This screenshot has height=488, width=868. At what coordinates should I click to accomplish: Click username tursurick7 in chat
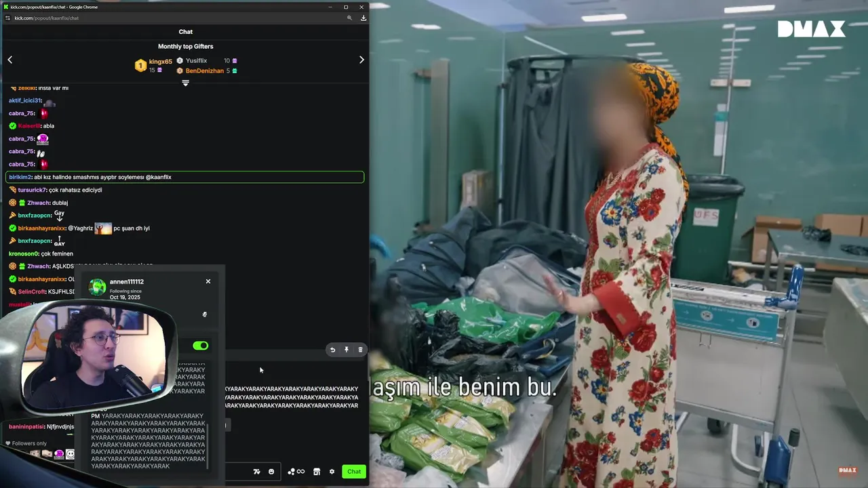33,190
